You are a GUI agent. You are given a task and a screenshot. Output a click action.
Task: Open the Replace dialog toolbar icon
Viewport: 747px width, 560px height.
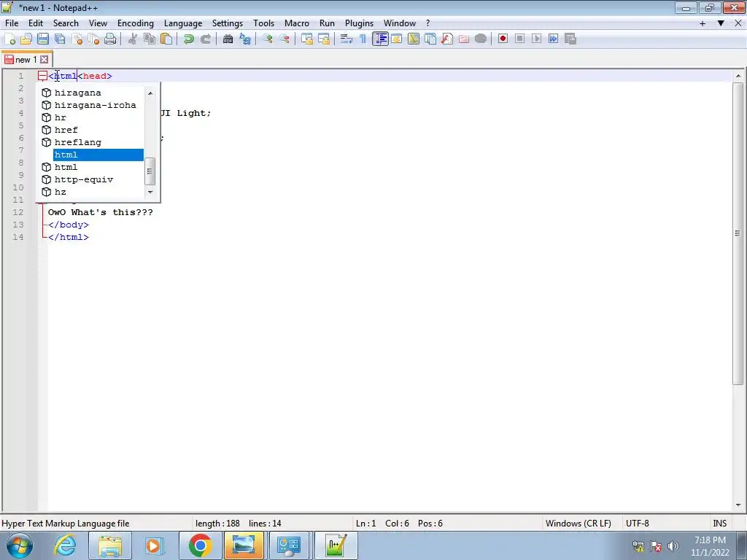click(x=245, y=39)
